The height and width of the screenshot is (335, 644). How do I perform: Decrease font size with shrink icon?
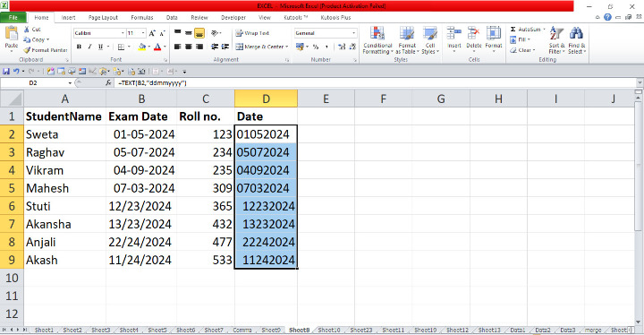pyautogui.click(x=162, y=33)
